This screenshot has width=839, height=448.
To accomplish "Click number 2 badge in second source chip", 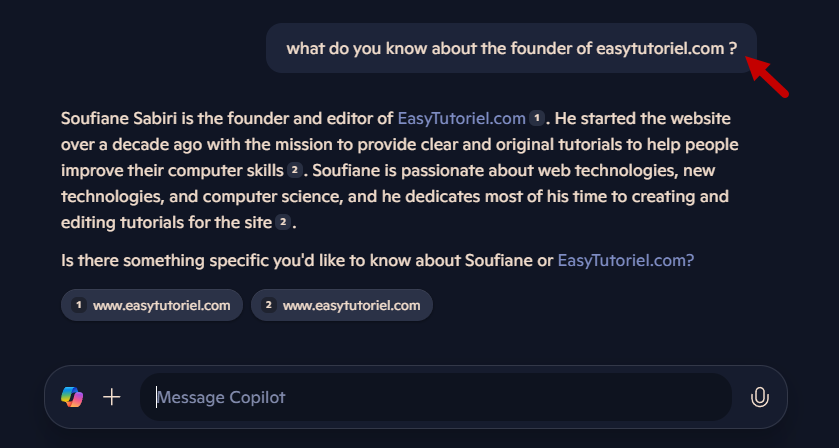I will [269, 305].
